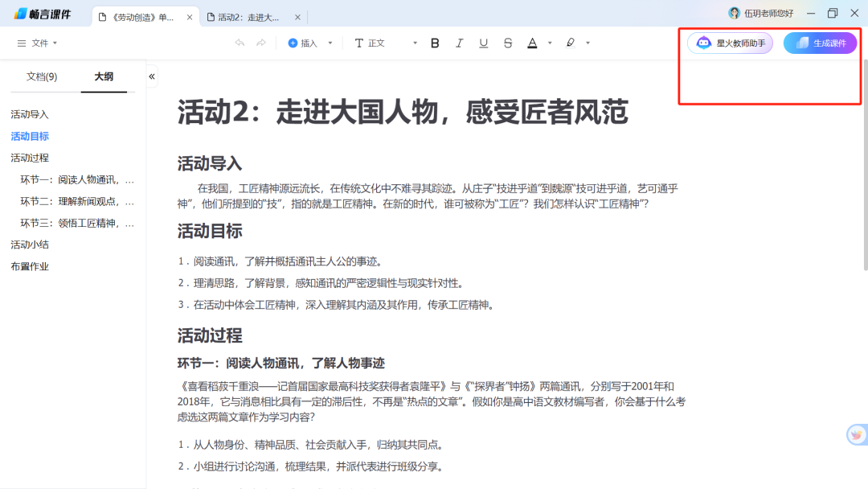Click the 生成课件 button

[820, 43]
